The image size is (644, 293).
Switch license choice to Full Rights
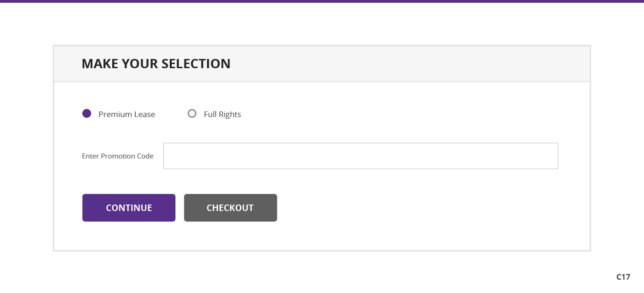192,113
